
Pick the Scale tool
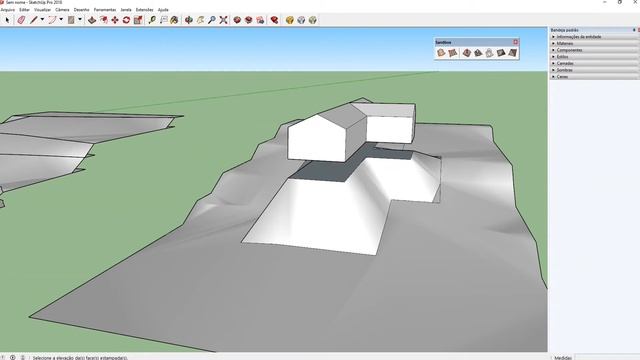tap(138, 20)
